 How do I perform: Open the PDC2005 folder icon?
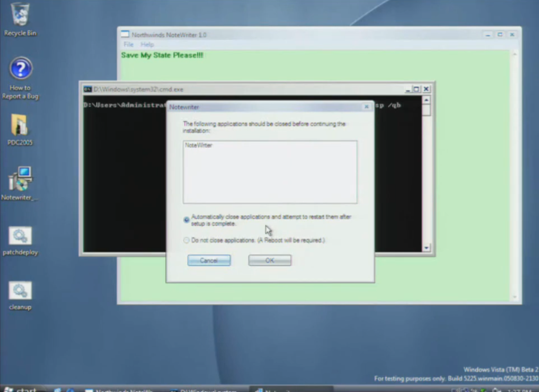20,129
